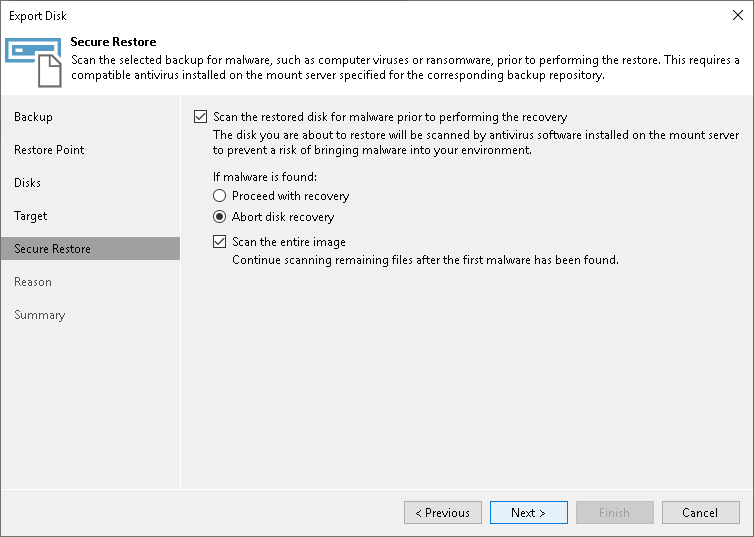This screenshot has width=754, height=537.
Task: Open the Summary step
Action: [x=40, y=315]
